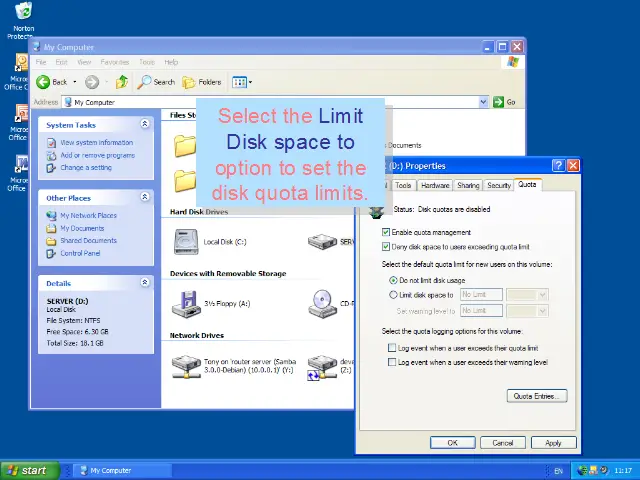Switch to the Hardware tab
This screenshot has height=480, width=640.
[x=435, y=185]
